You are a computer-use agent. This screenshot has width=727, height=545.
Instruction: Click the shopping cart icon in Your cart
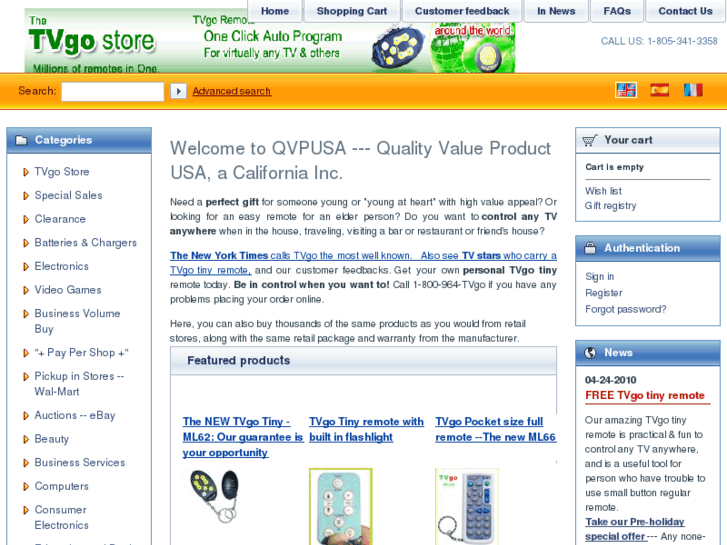tap(590, 140)
